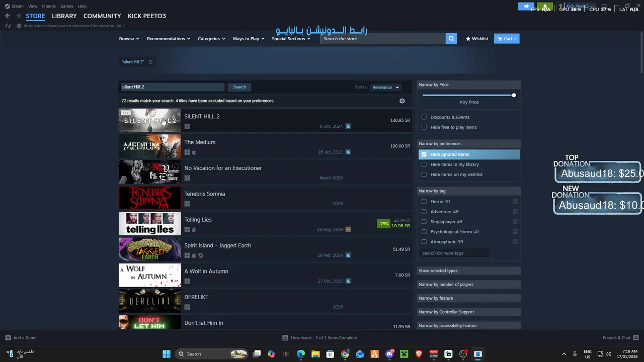
Task: Check Discounts & Events filter
Action: pos(424,117)
